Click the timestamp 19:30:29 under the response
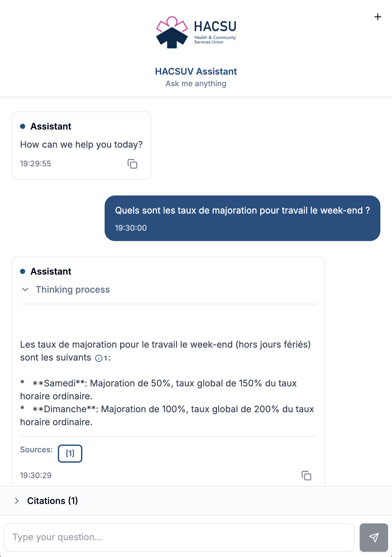Screen dimensions: 392x557 [36, 475]
